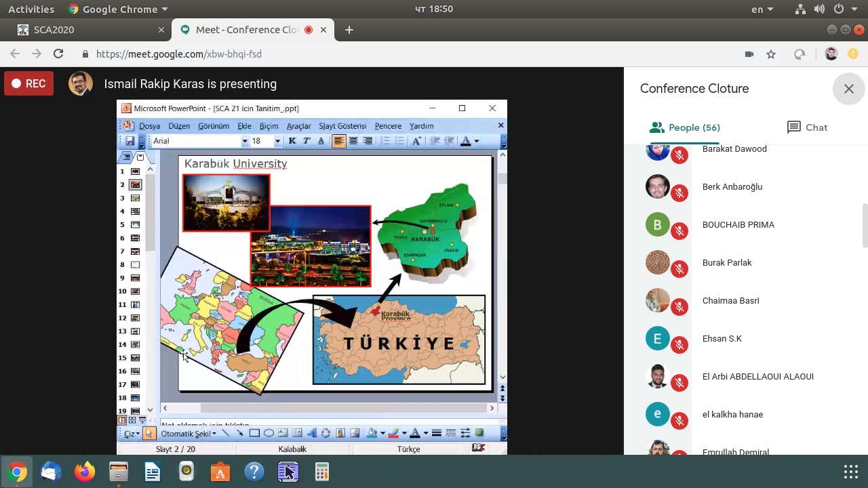Image resolution: width=868 pixels, height=488 pixels.
Task: Switch to the Chat tab
Action: pos(807,127)
